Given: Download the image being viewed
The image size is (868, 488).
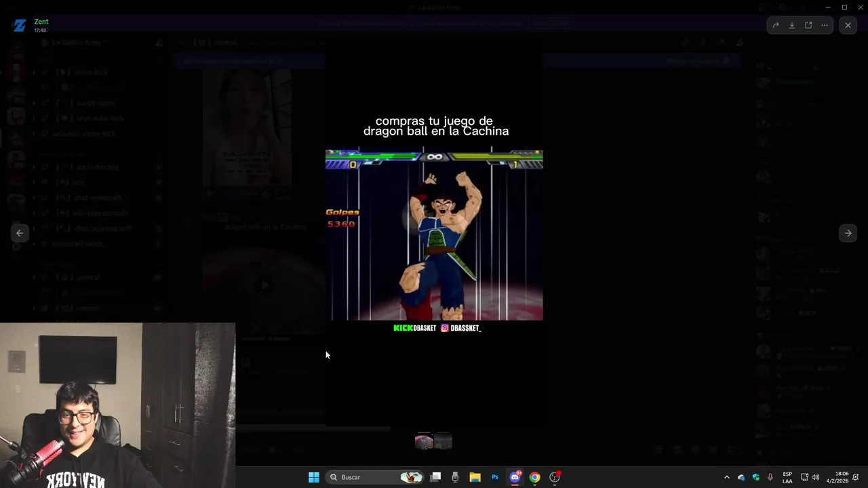Looking at the screenshot, I should [x=792, y=25].
